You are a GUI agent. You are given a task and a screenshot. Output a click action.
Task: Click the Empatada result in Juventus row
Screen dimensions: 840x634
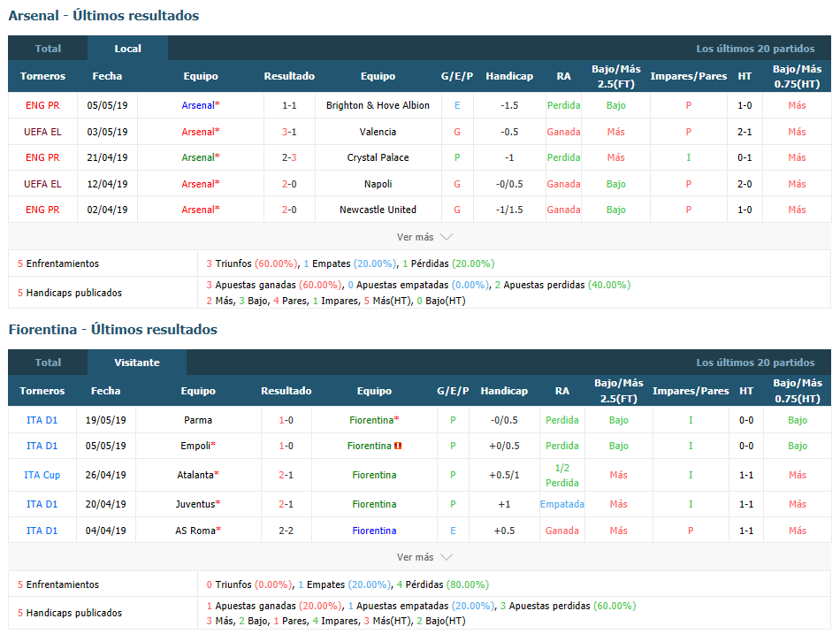tap(562, 504)
